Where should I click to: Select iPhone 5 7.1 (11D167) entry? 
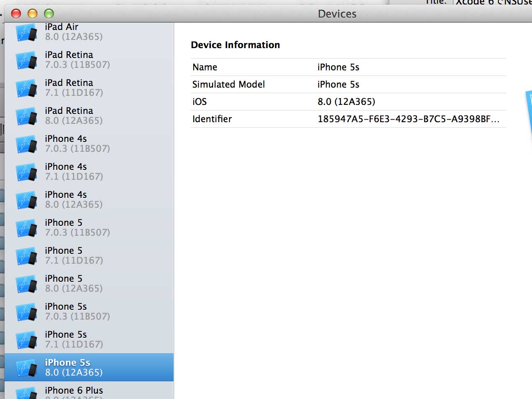89,255
